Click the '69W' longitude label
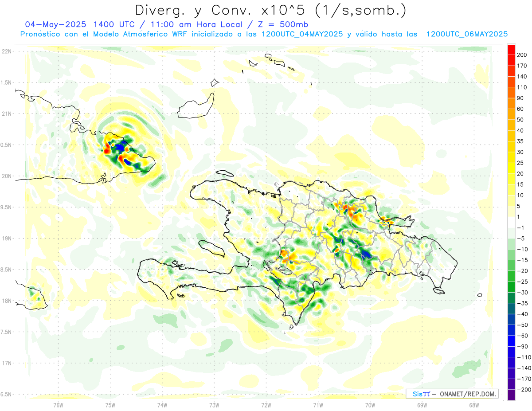This screenshot has height=411, width=532. (x=422, y=405)
